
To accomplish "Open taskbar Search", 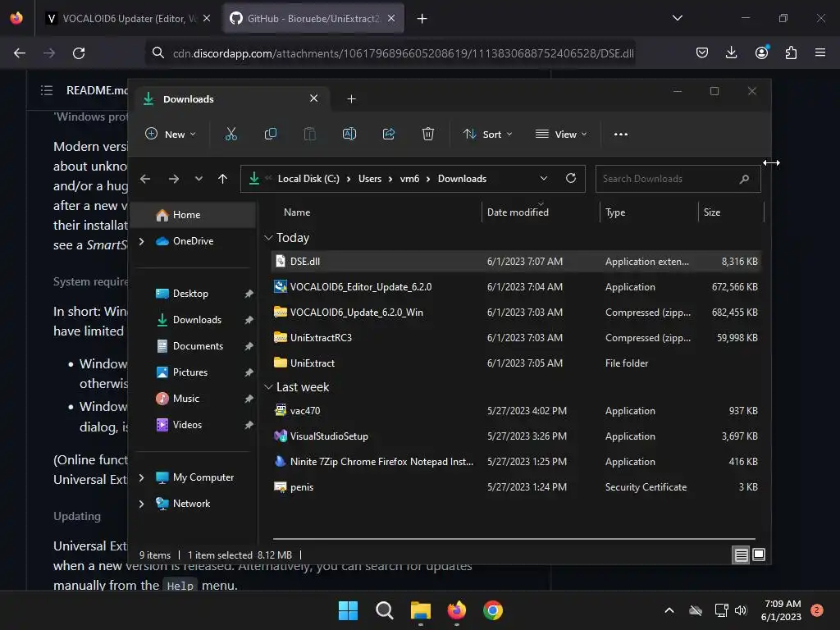I will pyautogui.click(x=384, y=610).
